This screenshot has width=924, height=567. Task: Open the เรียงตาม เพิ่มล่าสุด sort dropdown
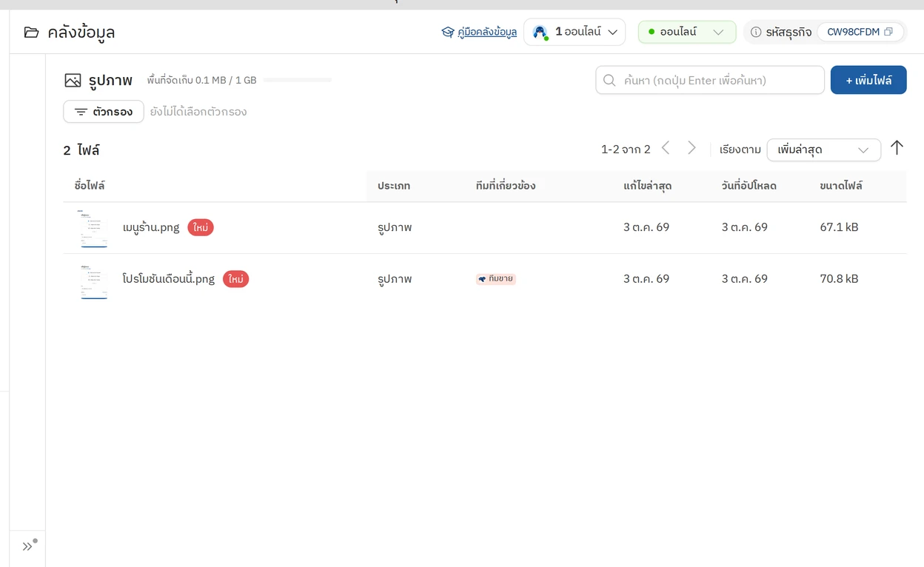824,150
